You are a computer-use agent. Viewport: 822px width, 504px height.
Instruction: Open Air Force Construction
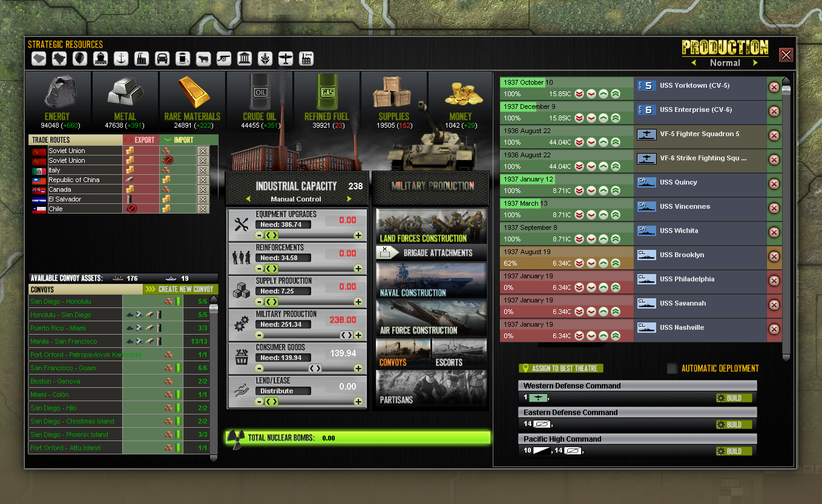coord(432,318)
